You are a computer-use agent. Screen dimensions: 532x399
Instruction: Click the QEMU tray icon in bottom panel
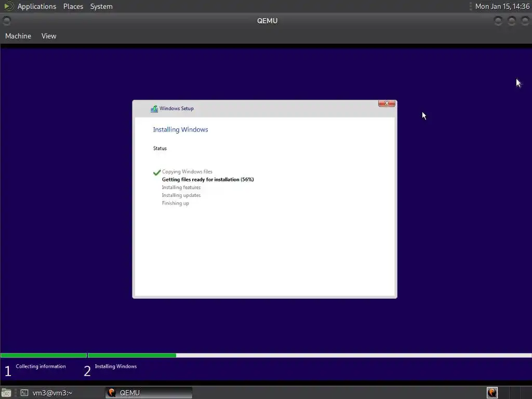click(x=492, y=393)
